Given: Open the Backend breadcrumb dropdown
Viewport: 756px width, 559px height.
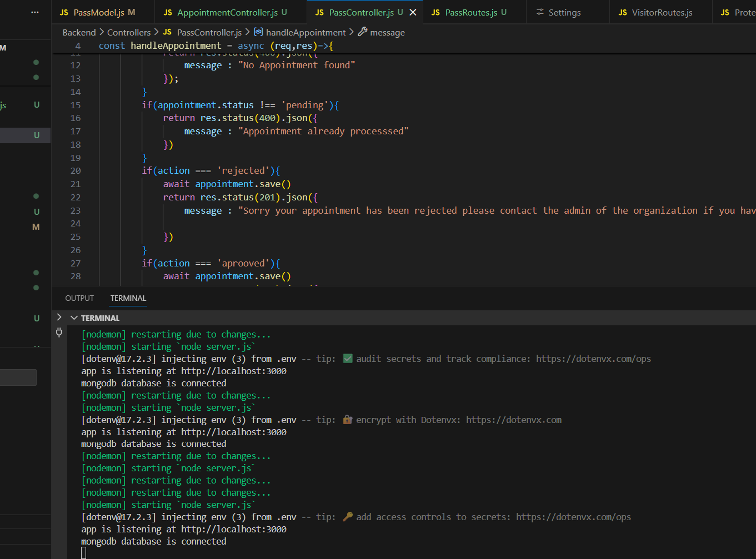Looking at the screenshot, I should click(79, 32).
